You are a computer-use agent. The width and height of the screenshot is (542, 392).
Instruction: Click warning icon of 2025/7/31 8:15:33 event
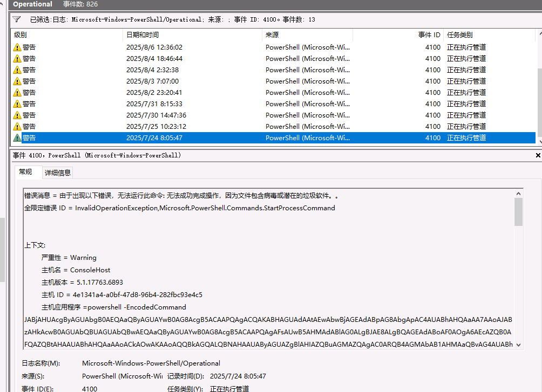[17, 104]
